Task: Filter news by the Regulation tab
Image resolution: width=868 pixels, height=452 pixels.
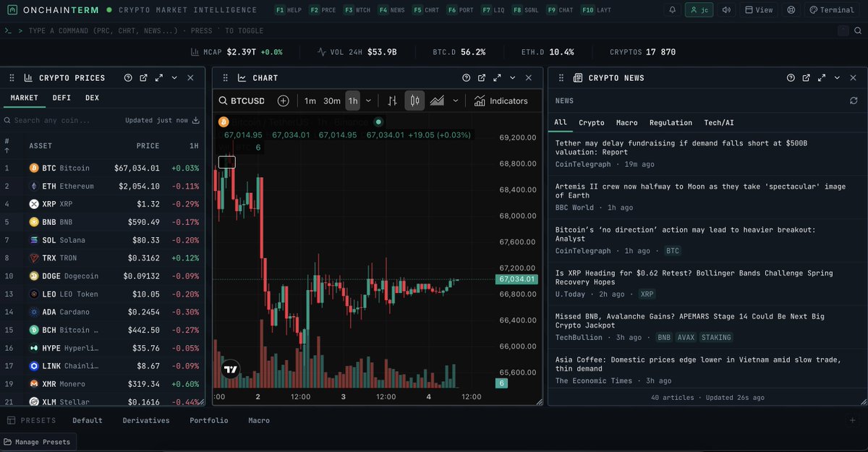Action: coord(671,123)
